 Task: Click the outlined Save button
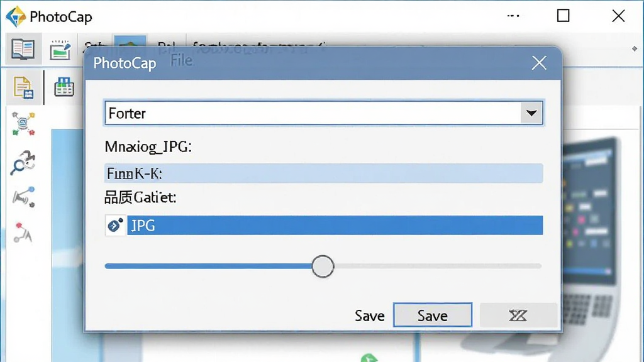433,315
